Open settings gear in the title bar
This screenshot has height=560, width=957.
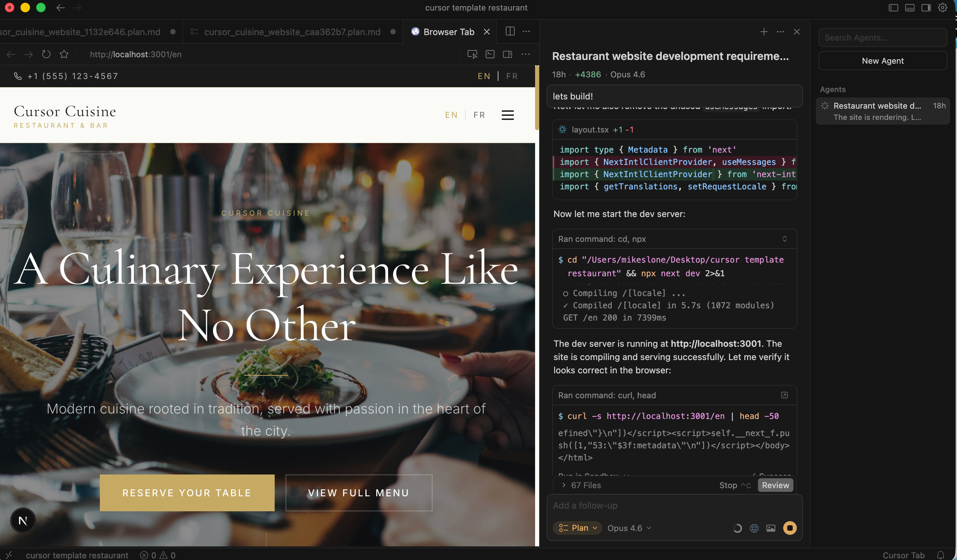pyautogui.click(x=942, y=7)
